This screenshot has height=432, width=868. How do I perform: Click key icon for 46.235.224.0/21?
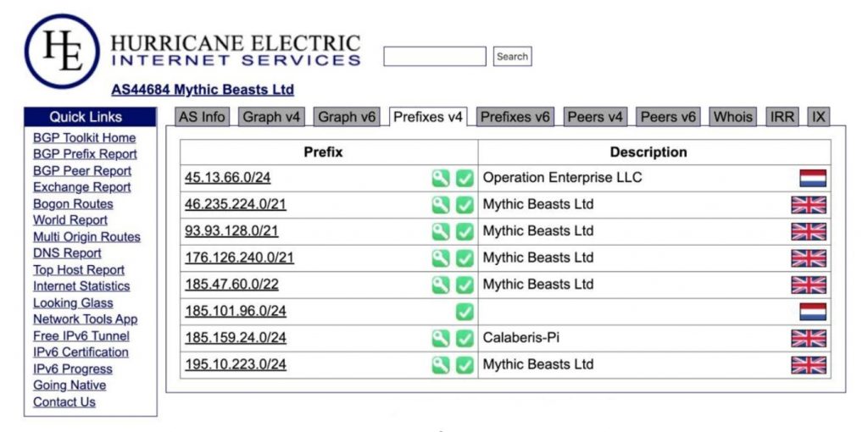pos(441,205)
